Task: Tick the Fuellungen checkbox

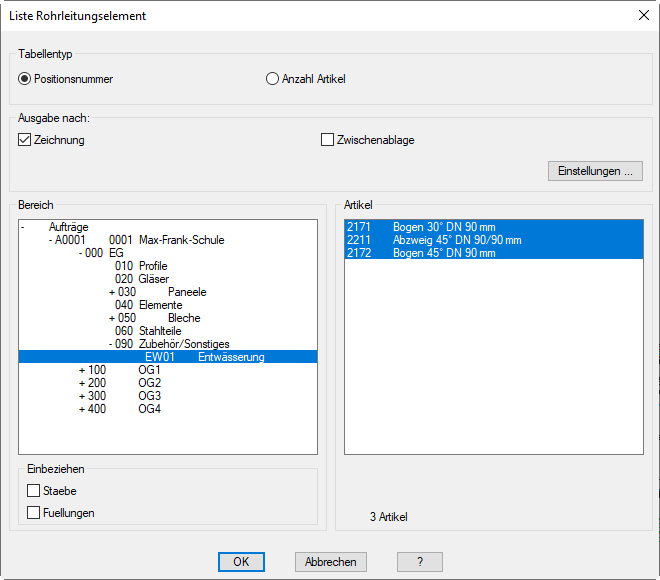Action: point(34,513)
